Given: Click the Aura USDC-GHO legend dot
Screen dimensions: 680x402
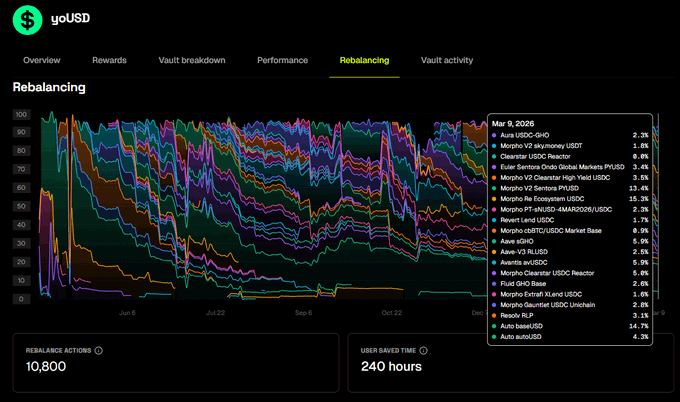Looking at the screenshot, I should (495, 134).
